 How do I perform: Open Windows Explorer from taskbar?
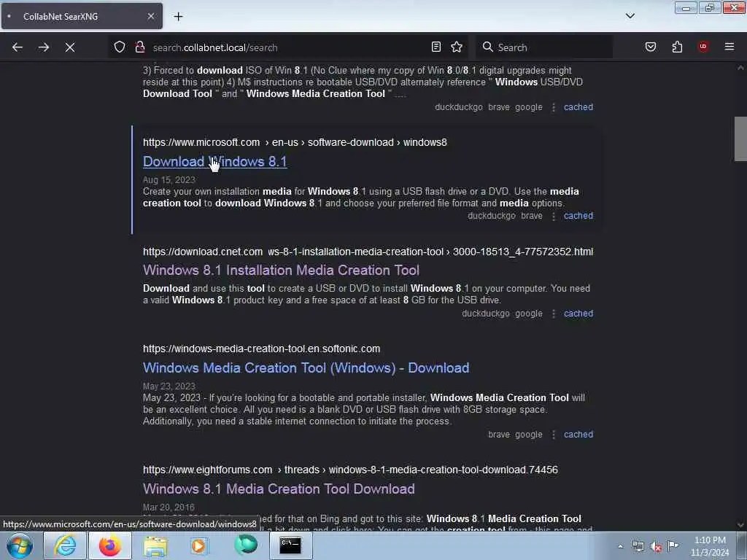point(155,545)
